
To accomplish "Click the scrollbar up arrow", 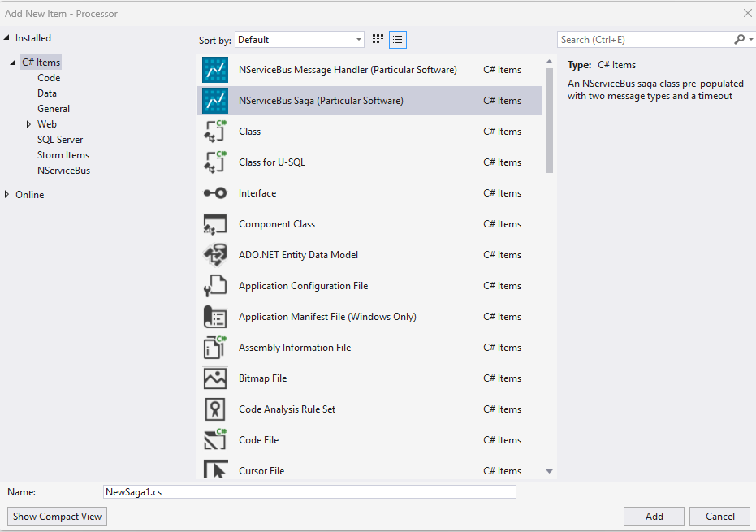I will point(549,62).
